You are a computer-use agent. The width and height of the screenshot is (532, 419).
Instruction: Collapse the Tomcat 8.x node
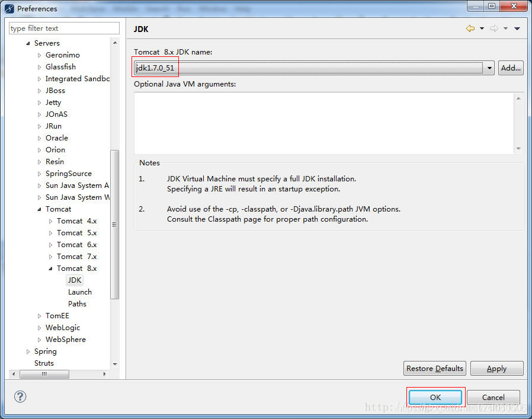click(50, 268)
